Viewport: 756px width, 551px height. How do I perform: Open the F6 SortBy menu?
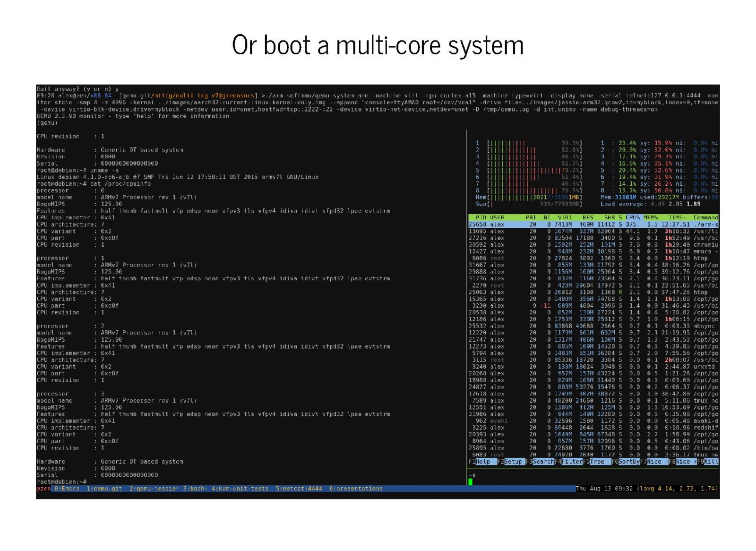click(x=628, y=462)
